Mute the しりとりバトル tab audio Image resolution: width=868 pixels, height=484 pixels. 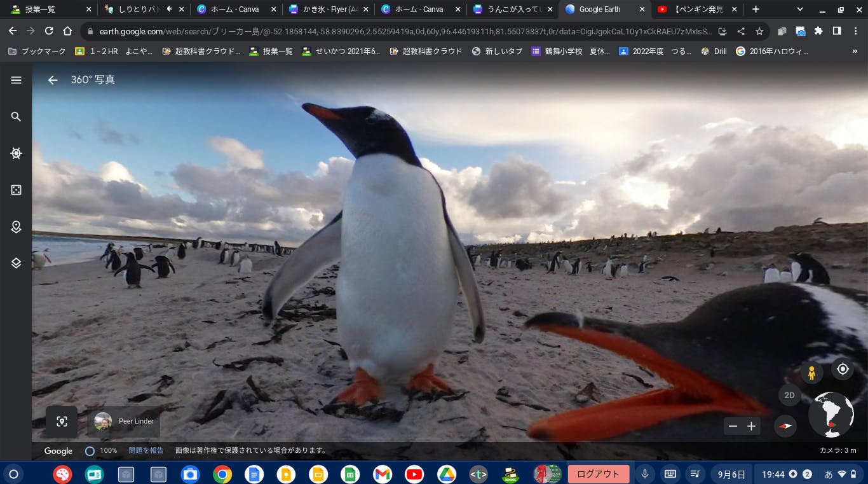coord(170,10)
